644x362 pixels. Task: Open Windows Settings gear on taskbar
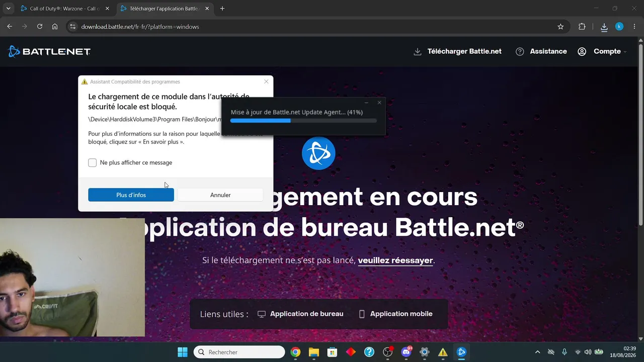coord(424,352)
